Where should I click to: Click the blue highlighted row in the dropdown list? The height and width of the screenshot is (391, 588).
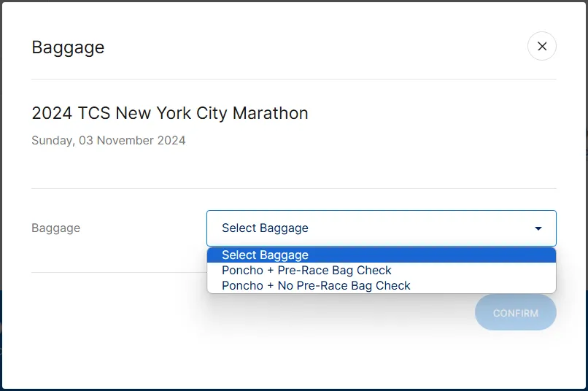382,255
